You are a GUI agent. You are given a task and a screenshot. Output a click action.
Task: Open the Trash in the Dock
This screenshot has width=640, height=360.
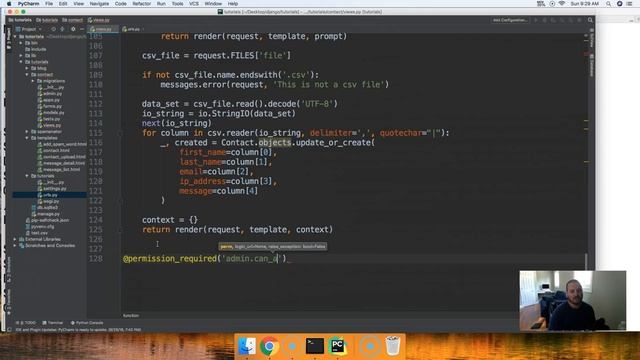coord(393,346)
